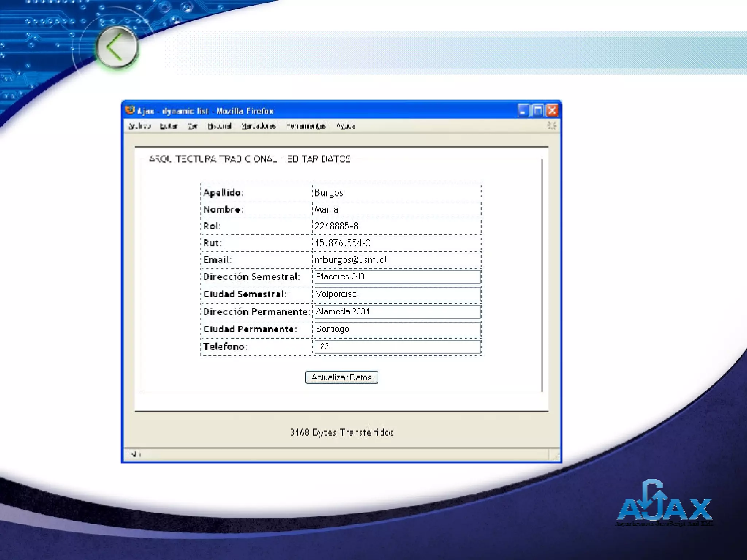Open the Historial menu

click(x=220, y=126)
